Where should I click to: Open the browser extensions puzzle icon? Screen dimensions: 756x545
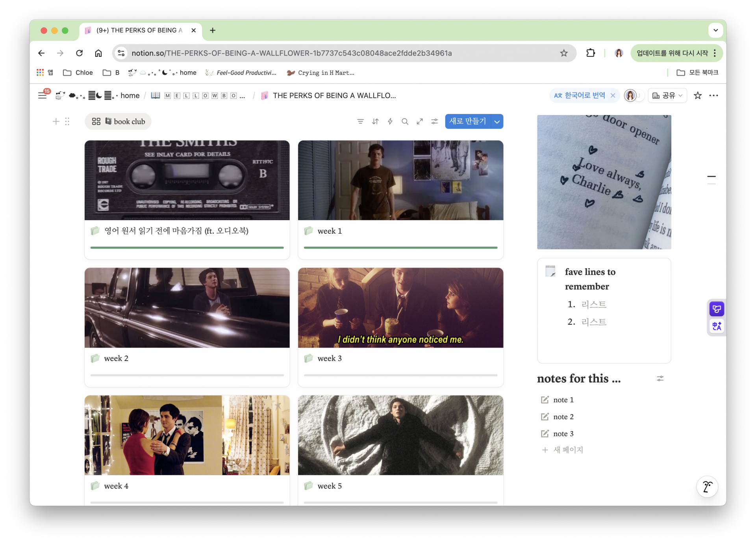[x=590, y=53]
